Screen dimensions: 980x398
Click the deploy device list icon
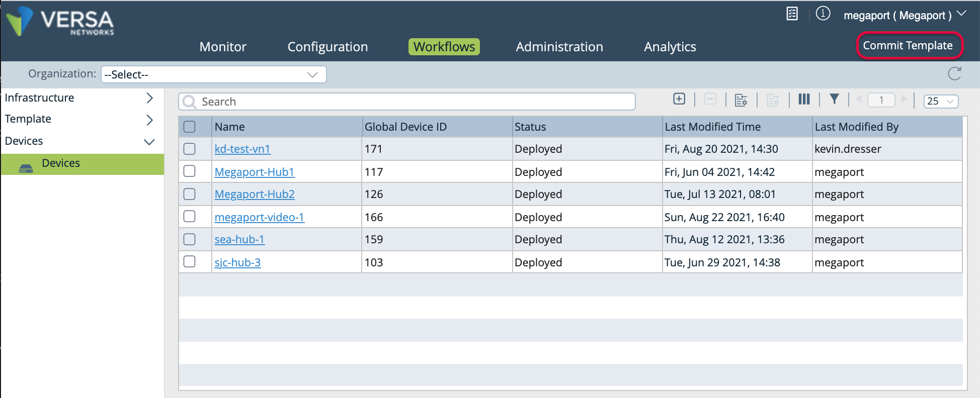(741, 100)
